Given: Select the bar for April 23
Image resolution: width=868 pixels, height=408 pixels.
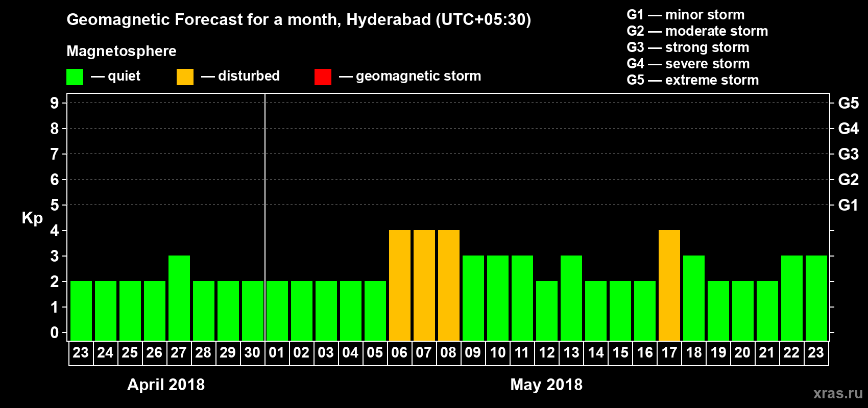Looking at the screenshot, I should (x=81, y=311).
